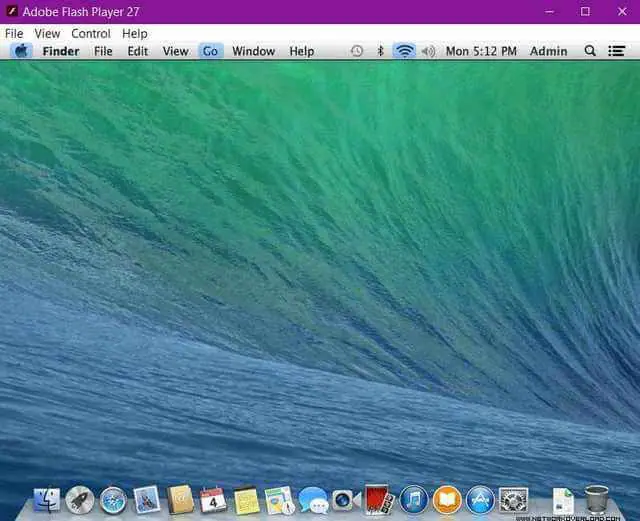Open Trash can in dock
Screen dimensions: 640x521
point(597,499)
